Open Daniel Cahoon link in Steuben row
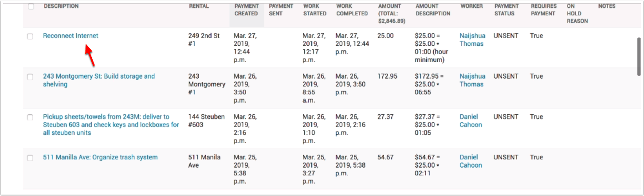 (x=471, y=120)
